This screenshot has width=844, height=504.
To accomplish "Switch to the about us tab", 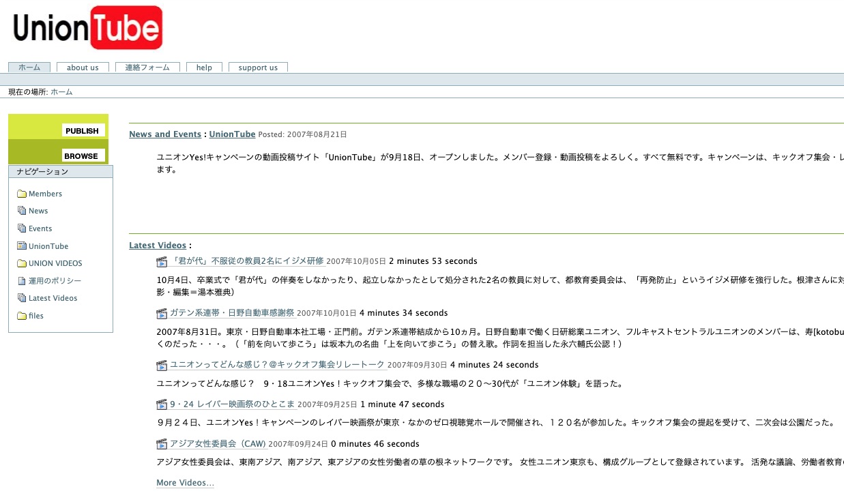I will (x=83, y=68).
